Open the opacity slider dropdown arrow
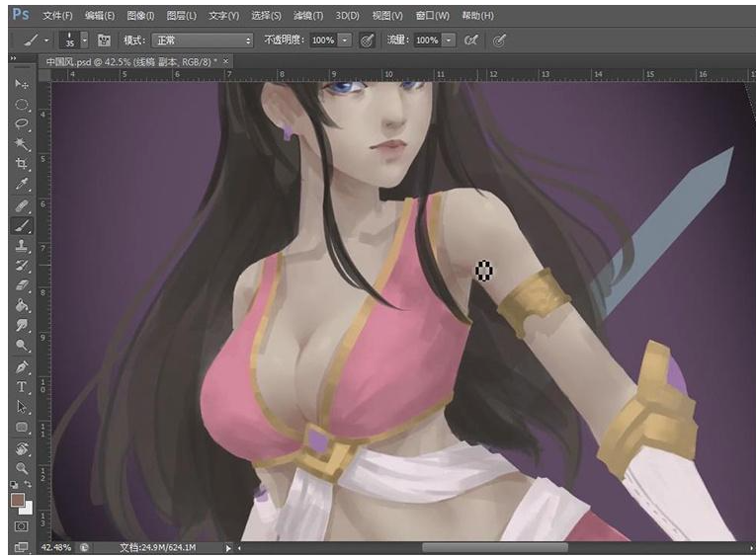 [x=345, y=40]
